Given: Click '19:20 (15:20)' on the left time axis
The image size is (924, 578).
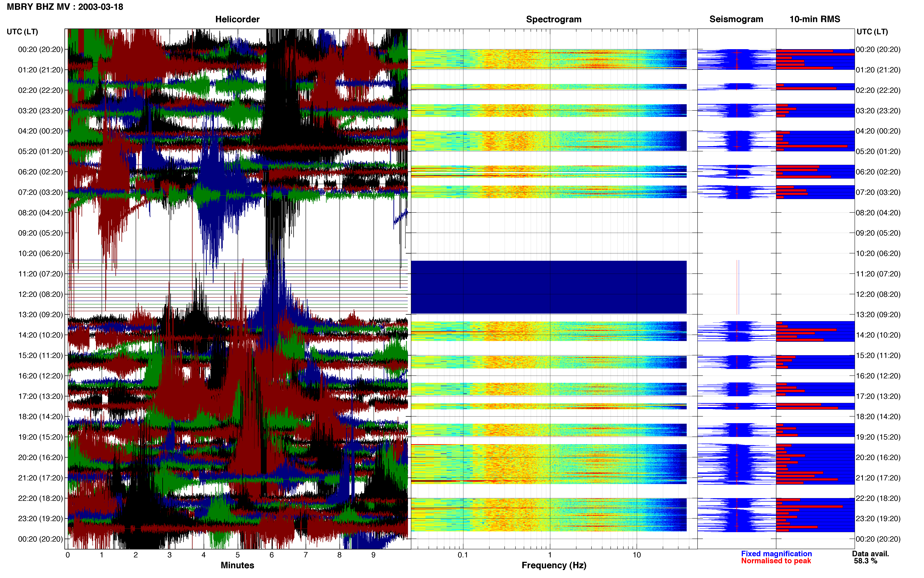Looking at the screenshot, I should 41,437.
